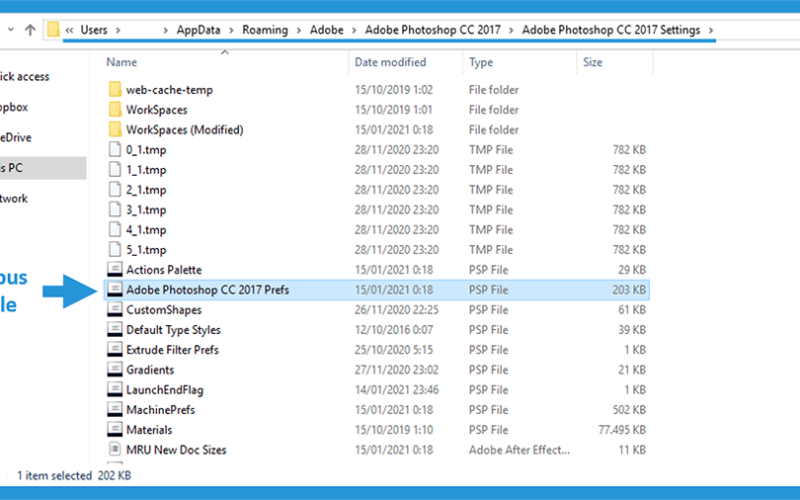The width and height of the screenshot is (800, 500).
Task: Click Materials PSP file icon
Action: (x=115, y=430)
